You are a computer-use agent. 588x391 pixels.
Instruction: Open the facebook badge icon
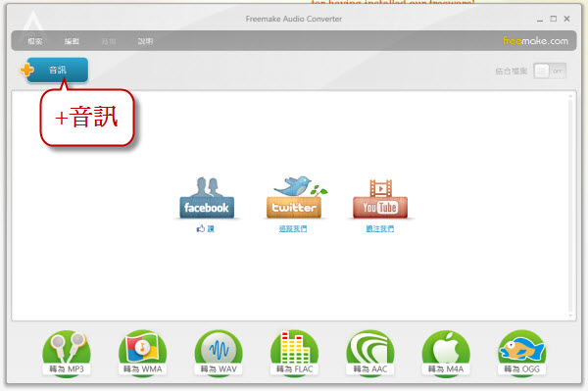click(207, 198)
